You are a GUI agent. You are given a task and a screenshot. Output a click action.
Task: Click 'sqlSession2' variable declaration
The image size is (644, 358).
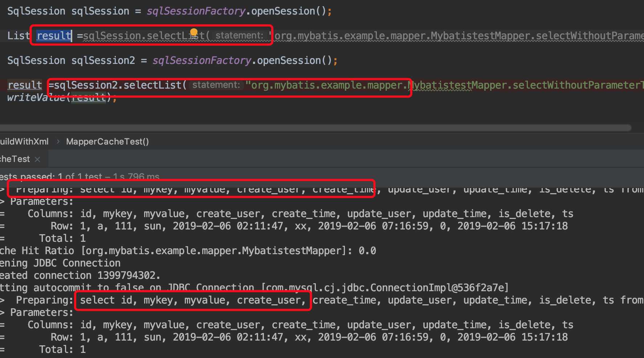[x=103, y=60]
